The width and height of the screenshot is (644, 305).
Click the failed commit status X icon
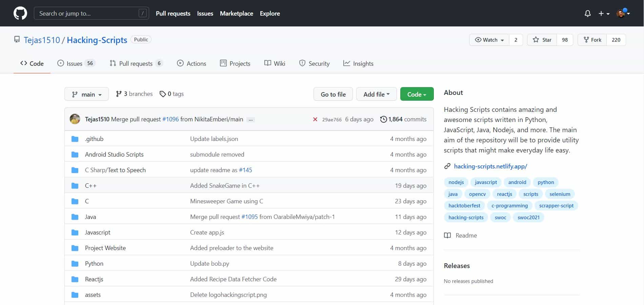[x=315, y=119]
